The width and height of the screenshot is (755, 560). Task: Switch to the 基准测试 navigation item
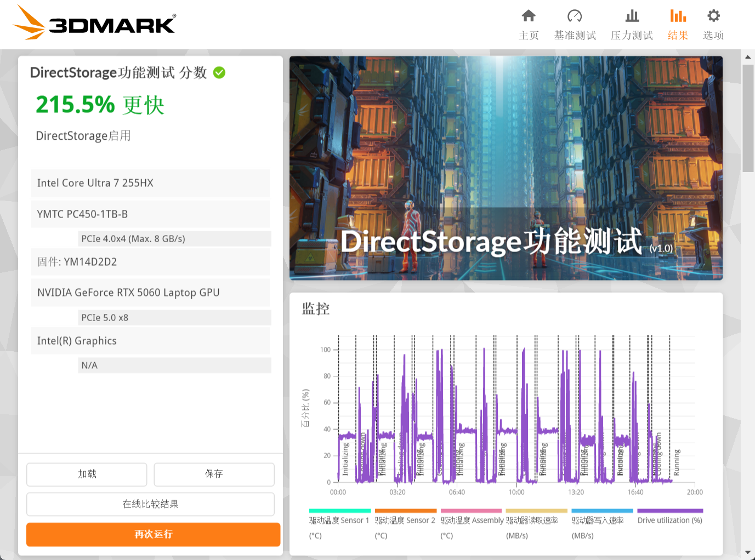(575, 23)
